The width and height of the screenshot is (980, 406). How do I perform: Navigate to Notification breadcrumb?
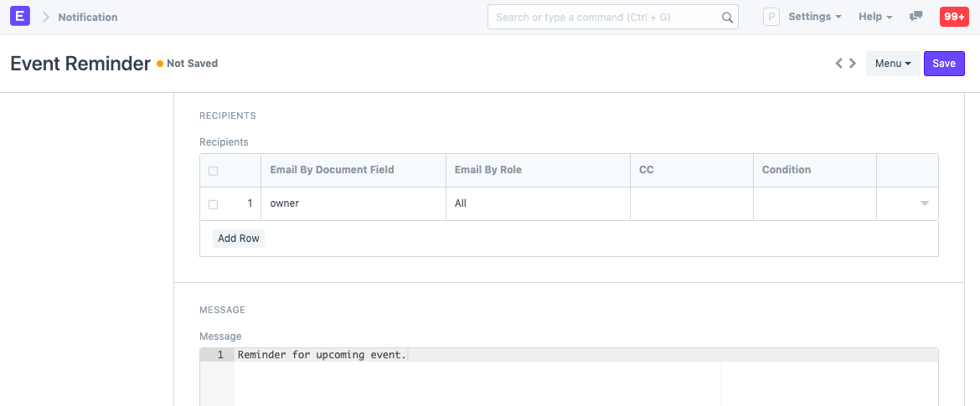click(x=88, y=17)
